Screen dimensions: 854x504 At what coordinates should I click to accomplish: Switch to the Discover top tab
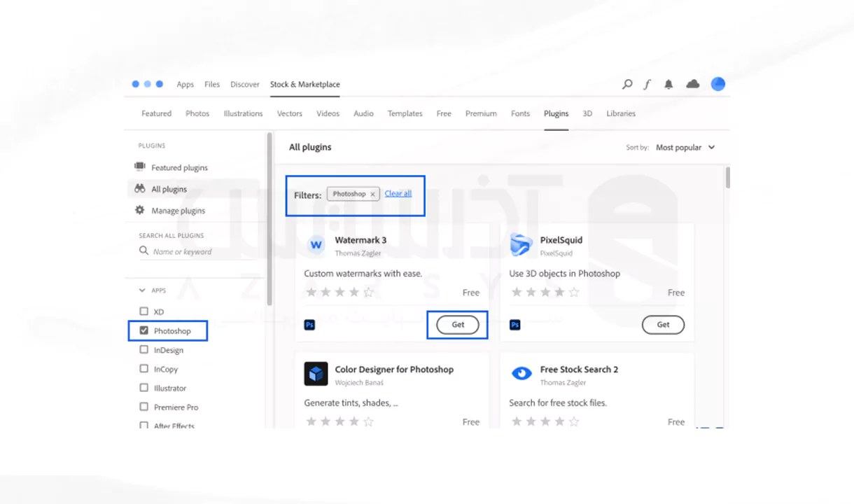click(x=245, y=84)
